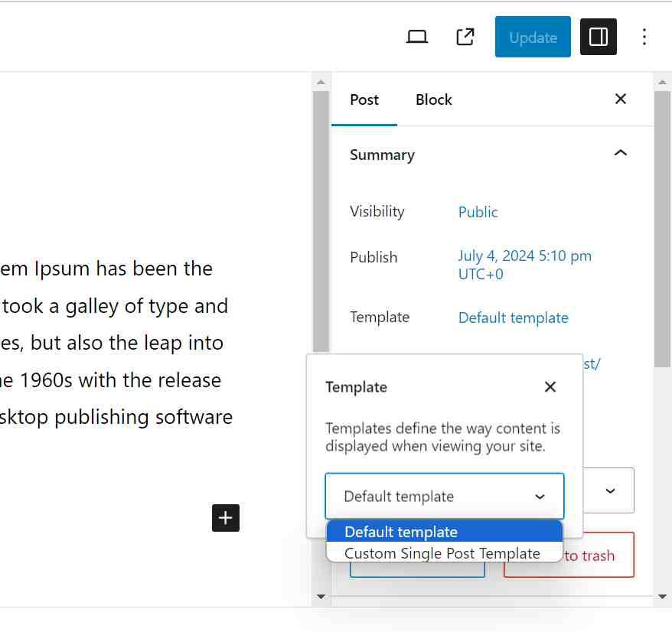The image size is (672, 632).
Task: Click the Template row label in Summary
Action: (380, 317)
